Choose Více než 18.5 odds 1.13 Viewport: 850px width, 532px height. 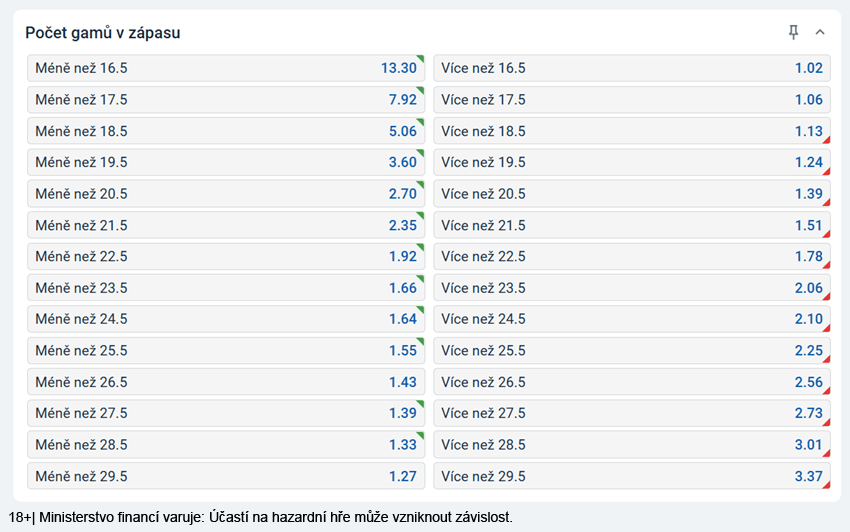(631, 131)
